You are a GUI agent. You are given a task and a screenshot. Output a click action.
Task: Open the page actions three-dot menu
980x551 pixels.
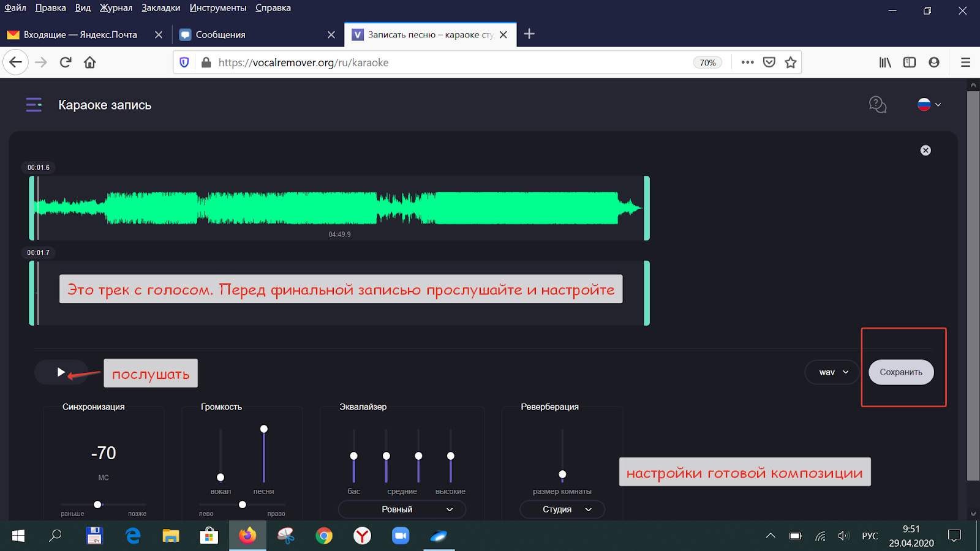(x=747, y=62)
